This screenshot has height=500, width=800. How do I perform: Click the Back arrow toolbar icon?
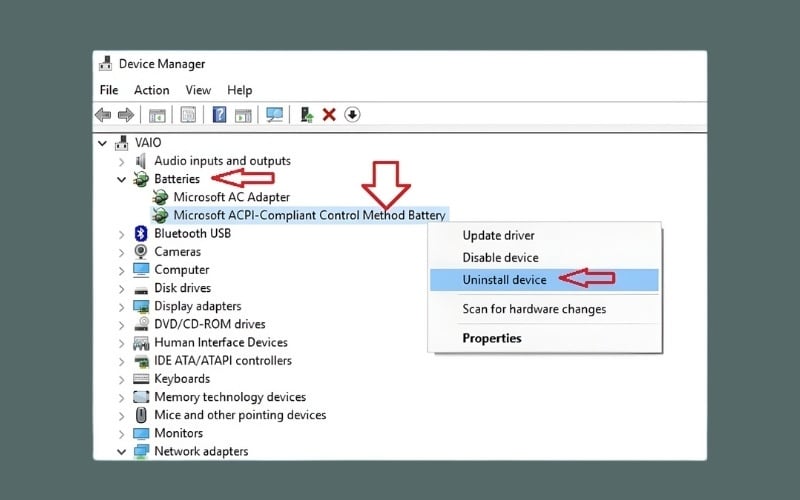pyautogui.click(x=103, y=115)
